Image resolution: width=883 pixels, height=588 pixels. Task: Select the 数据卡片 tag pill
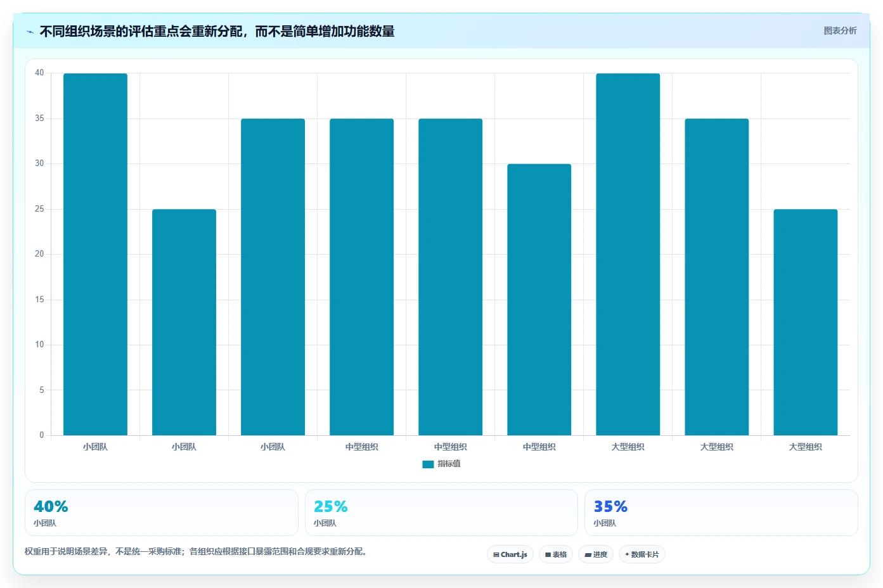tap(642, 554)
